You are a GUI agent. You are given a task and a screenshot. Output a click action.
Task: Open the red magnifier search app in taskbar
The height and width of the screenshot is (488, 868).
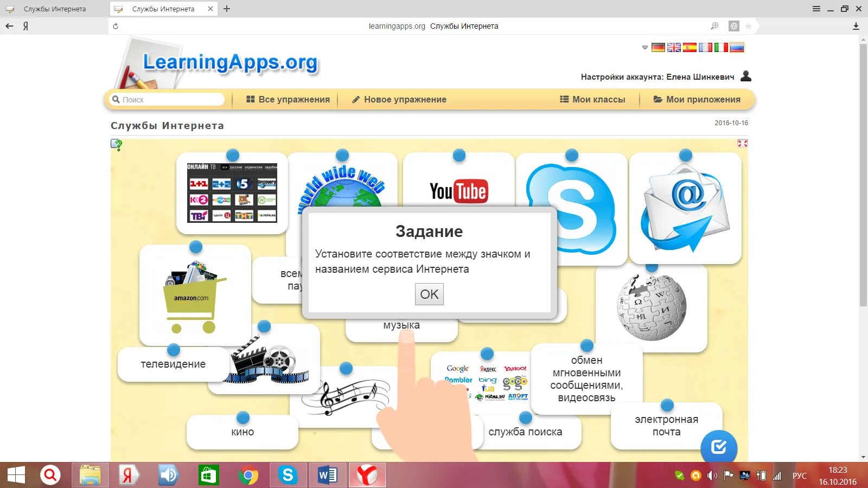pos(50,475)
